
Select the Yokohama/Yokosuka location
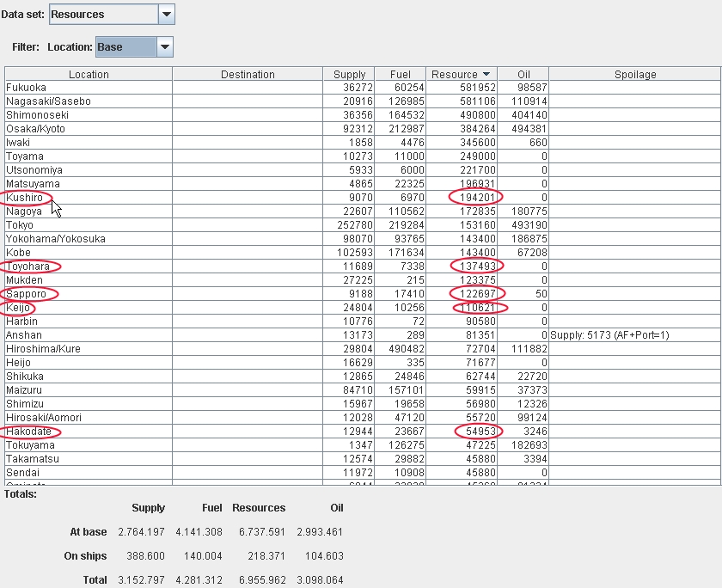coord(56,239)
